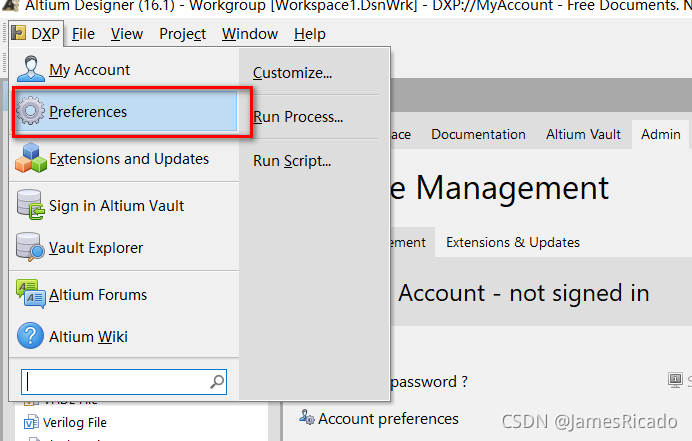The width and height of the screenshot is (692, 441).
Task: Open Vault Explorer from menu
Action: (x=124, y=248)
